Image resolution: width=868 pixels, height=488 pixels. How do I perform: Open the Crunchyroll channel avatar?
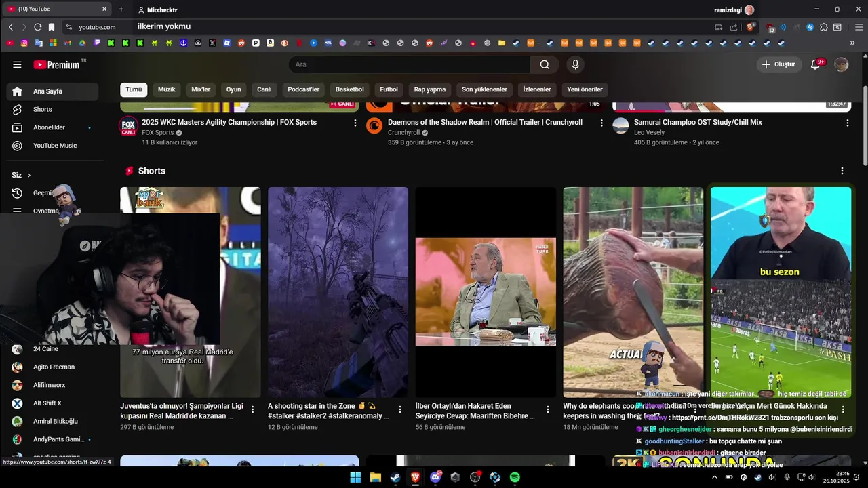374,125
